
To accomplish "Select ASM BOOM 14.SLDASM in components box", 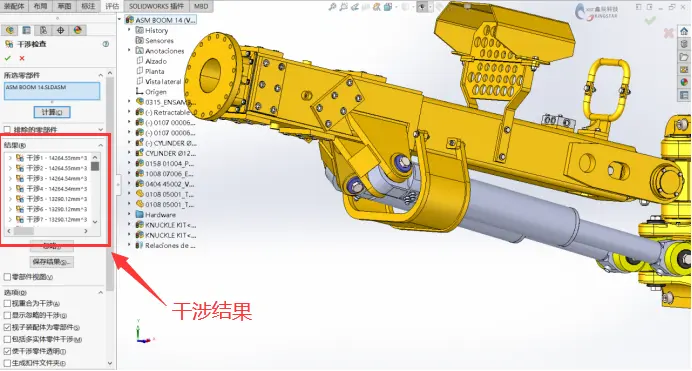I will pos(36,87).
